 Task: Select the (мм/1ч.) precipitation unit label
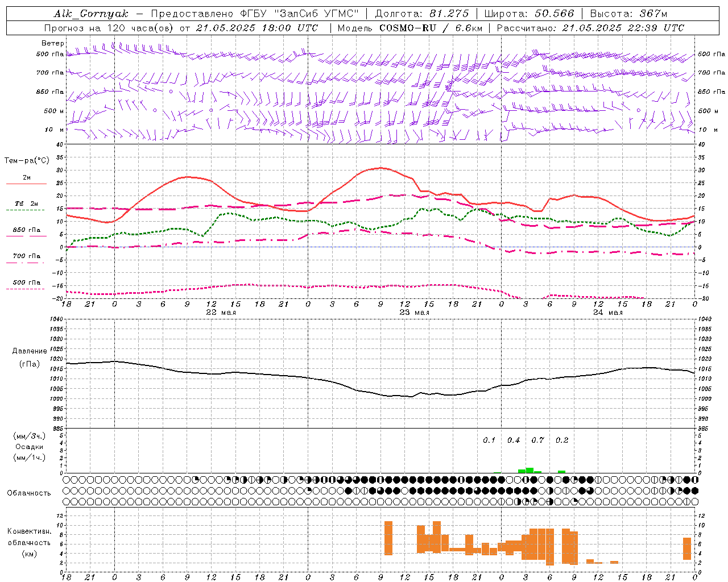coord(30,458)
